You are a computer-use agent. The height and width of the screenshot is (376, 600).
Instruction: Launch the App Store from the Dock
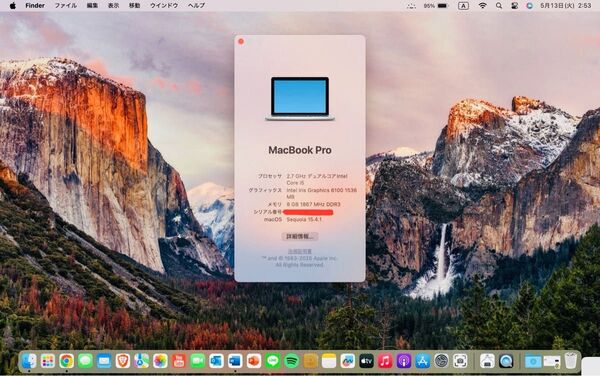(x=423, y=361)
